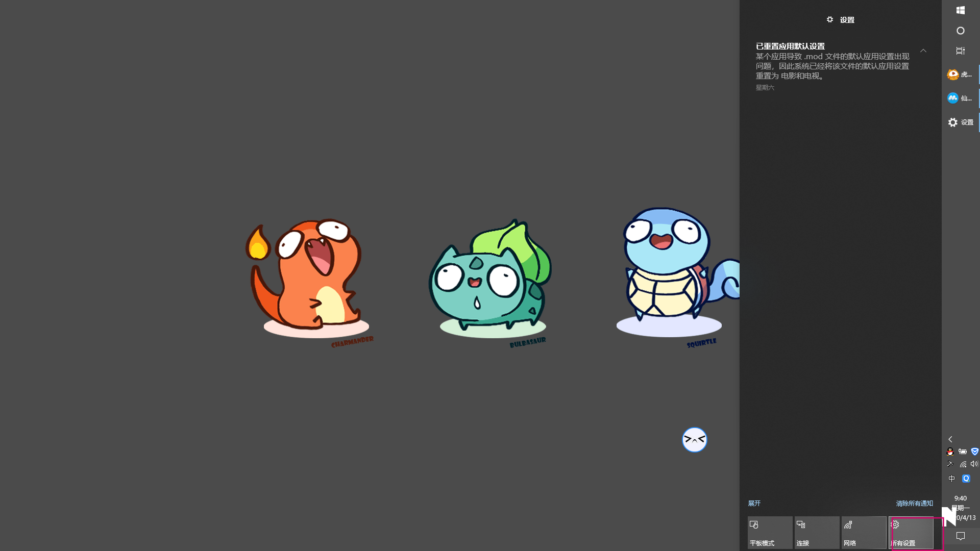
Task: Show hidden tray icons arrow
Action: point(950,439)
